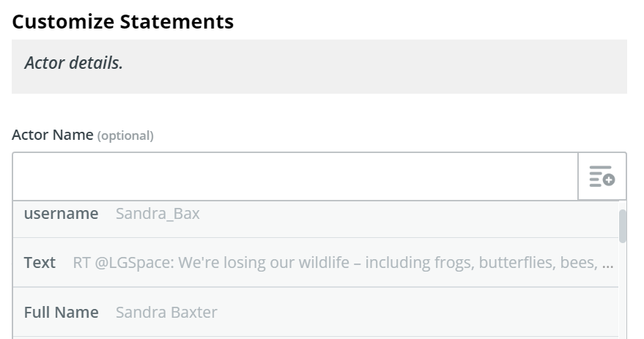Click the Customize Statements heading

pos(123,21)
